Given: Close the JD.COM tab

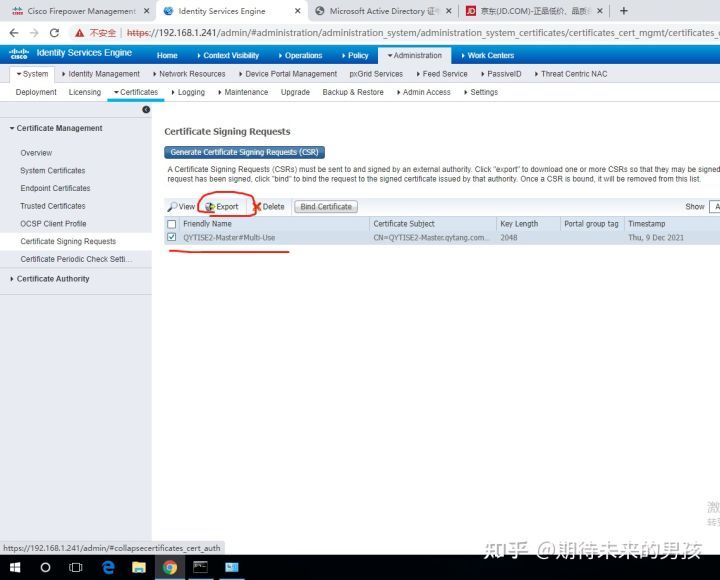Looking at the screenshot, I should 600,11.
